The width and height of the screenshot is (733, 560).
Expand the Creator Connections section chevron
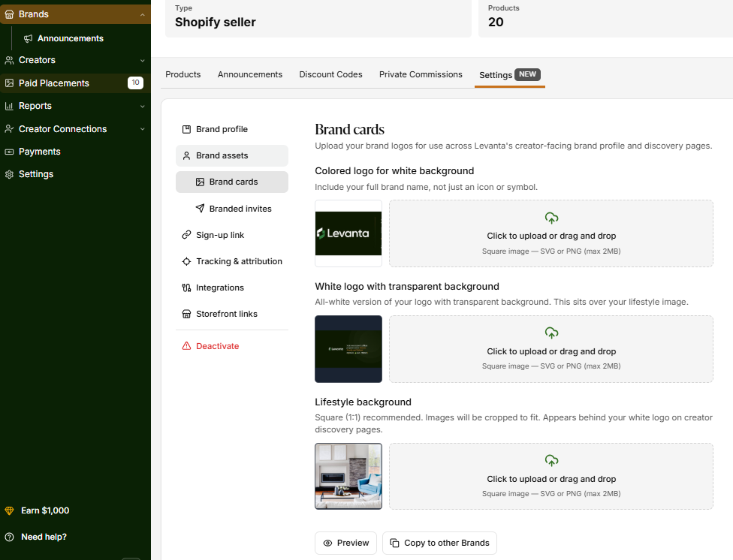pyautogui.click(x=142, y=129)
